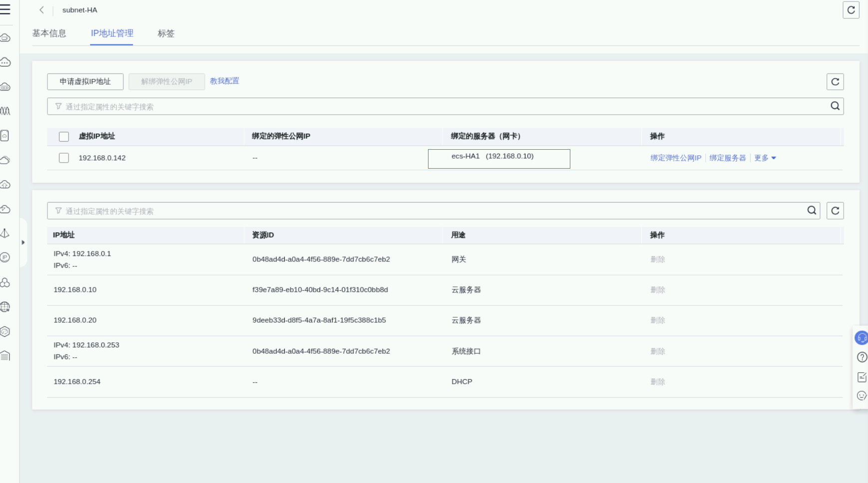Viewport: 868px width, 483px height.
Task: Select checkbox for 192.168.0.142
Action: (64, 158)
